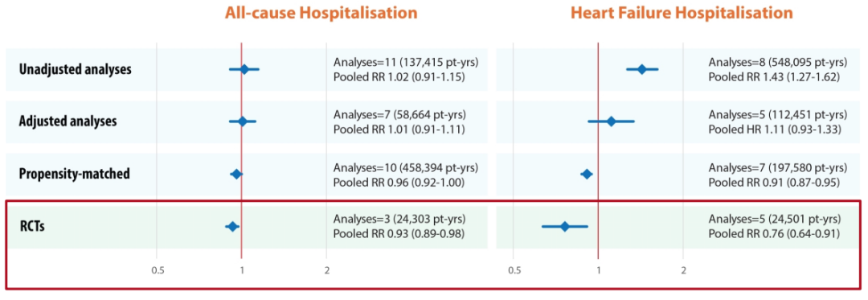Click the heart failure RCTs diamond marker
The image size is (868, 300).
tap(565, 226)
